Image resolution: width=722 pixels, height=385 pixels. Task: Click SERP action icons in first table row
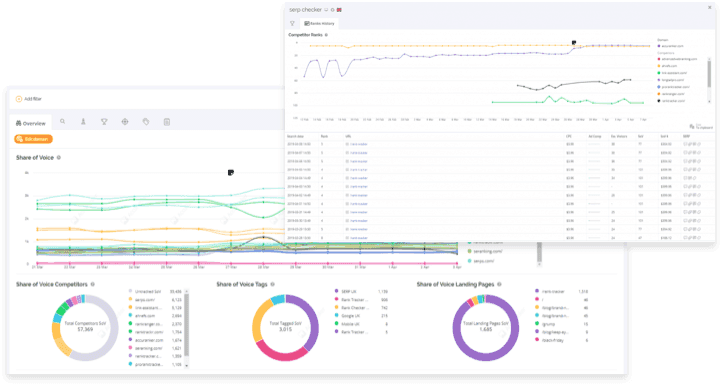(x=692, y=144)
